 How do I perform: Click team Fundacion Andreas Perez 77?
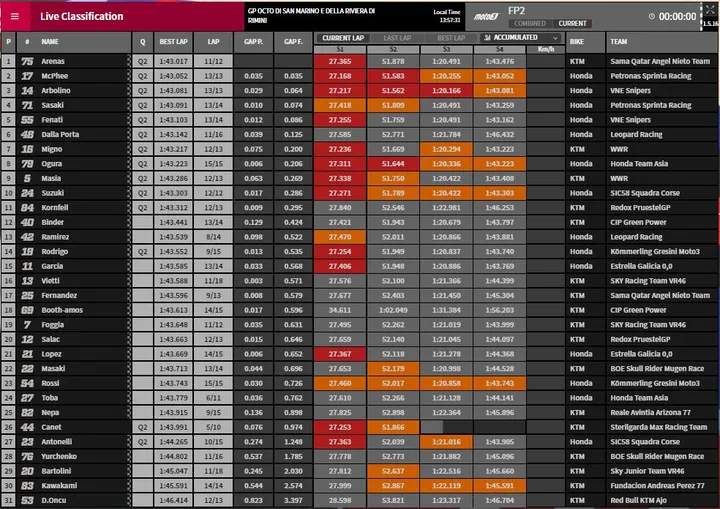point(657,486)
